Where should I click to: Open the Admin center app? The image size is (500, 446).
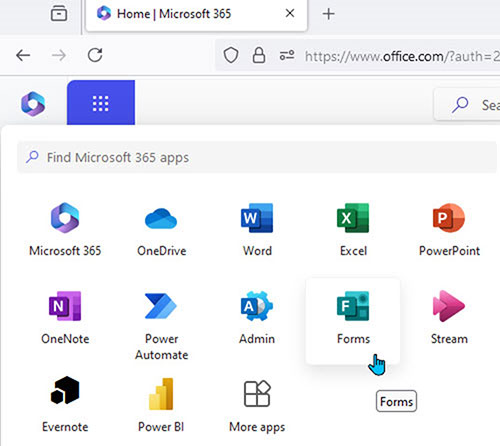coord(257,318)
